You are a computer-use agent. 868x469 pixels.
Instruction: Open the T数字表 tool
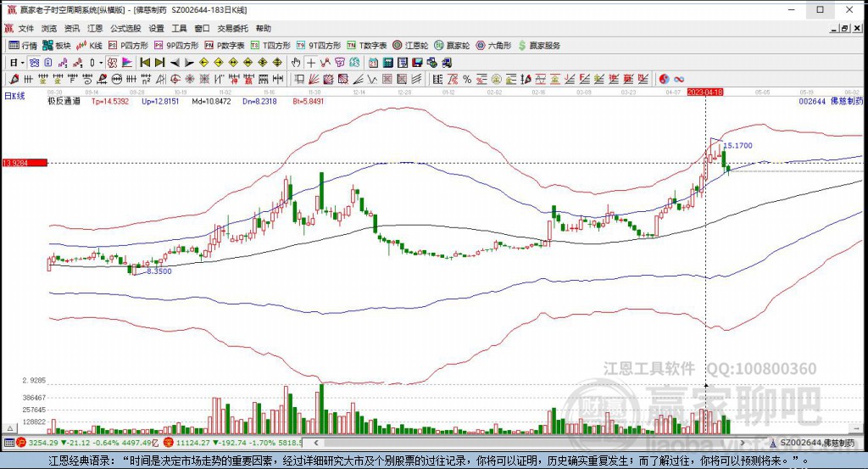(x=366, y=46)
